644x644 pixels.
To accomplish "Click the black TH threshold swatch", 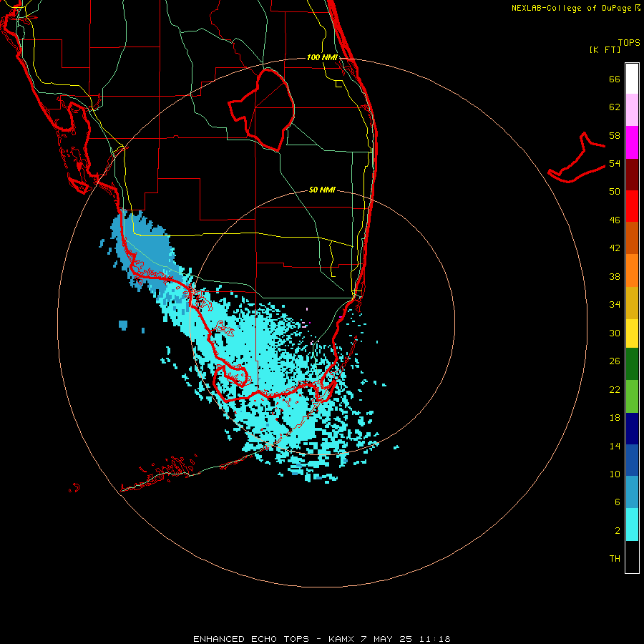I will [x=632, y=557].
